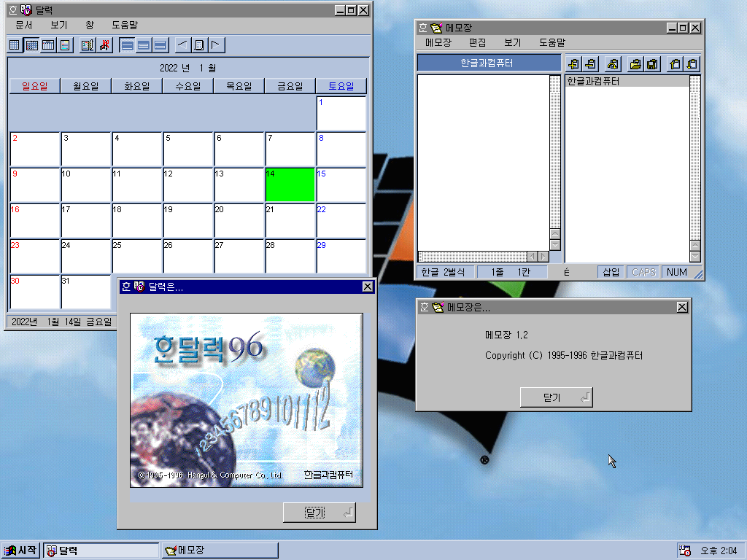Go to next month with right arrow
747x560 pixels.
coord(216,45)
